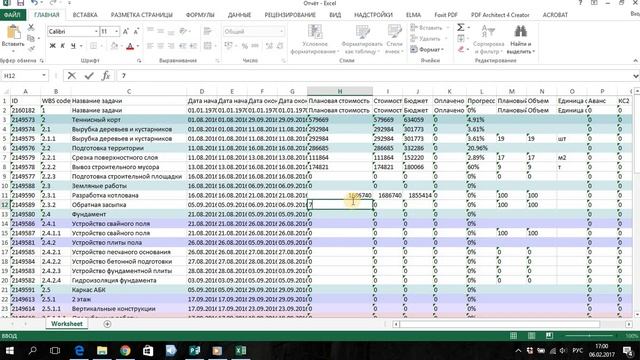Select cell 'Фундамент' in row 13
This screenshot has width=640, height=360.
click(129, 214)
